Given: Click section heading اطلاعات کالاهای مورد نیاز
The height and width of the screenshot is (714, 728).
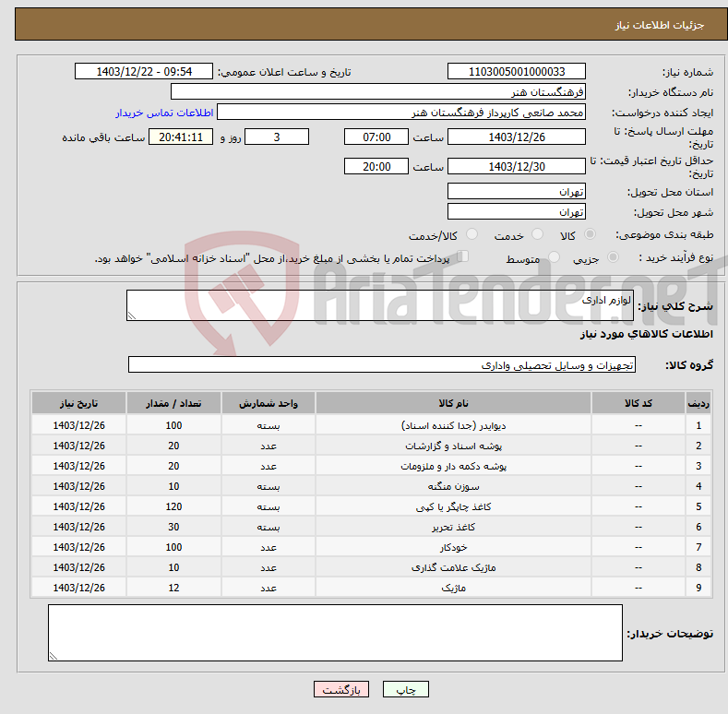Looking at the screenshot, I should [646, 334].
